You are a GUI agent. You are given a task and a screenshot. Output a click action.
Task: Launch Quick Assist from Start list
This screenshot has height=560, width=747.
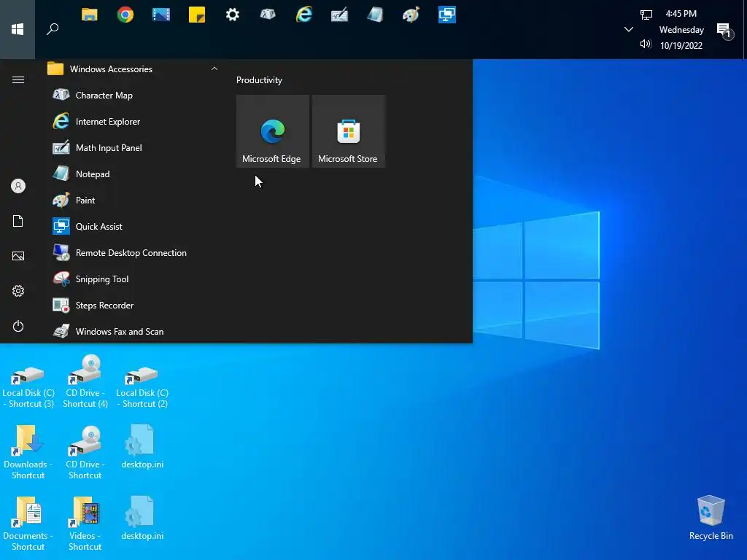tap(132, 226)
